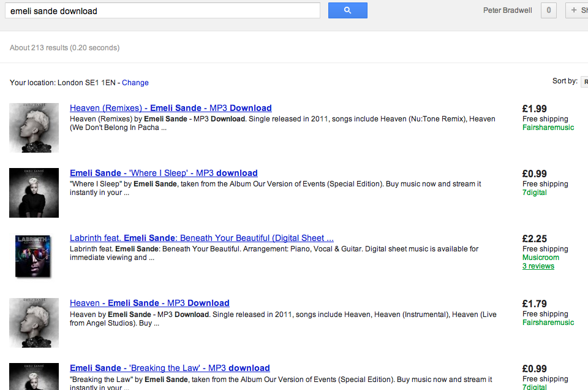The width and height of the screenshot is (588, 390).
Task: Click the blue magnifying glass search button
Action: coord(347,10)
